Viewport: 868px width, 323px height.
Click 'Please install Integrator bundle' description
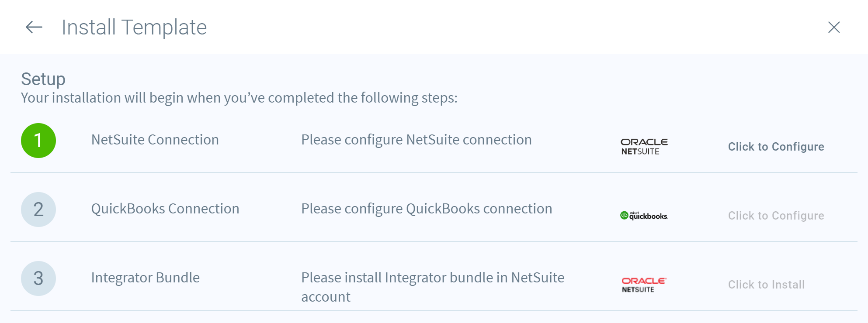pos(433,287)
